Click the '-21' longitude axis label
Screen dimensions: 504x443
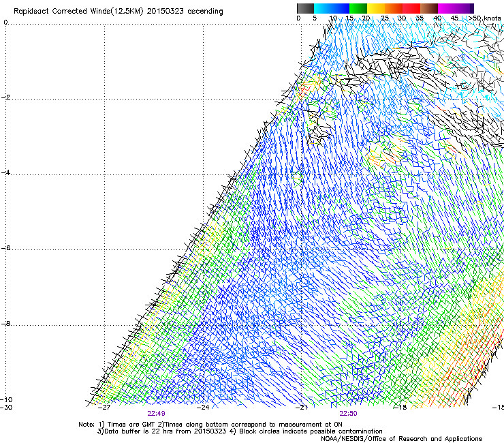(301, 408)
